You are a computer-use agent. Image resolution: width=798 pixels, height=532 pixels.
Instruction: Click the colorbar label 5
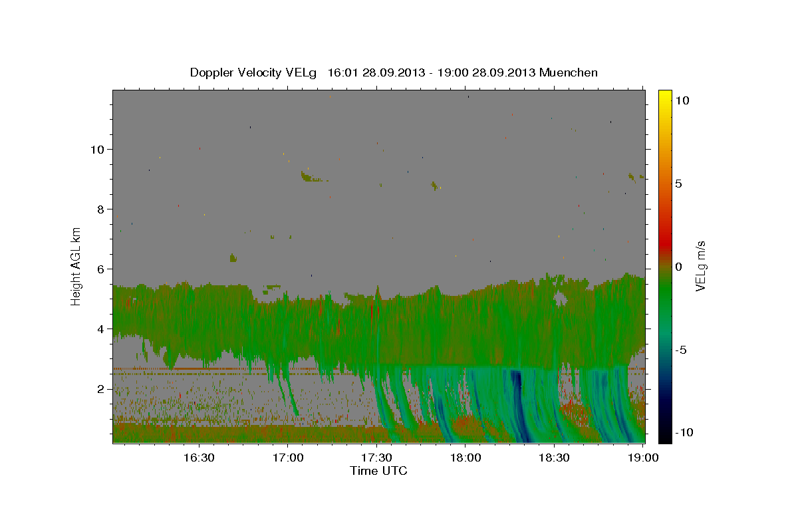(x=678, y=183)
